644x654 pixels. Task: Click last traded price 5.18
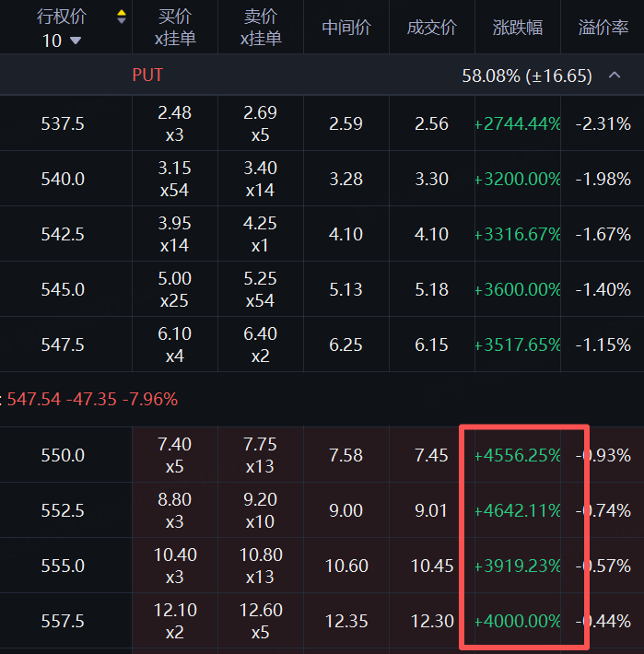coord(432,289)
